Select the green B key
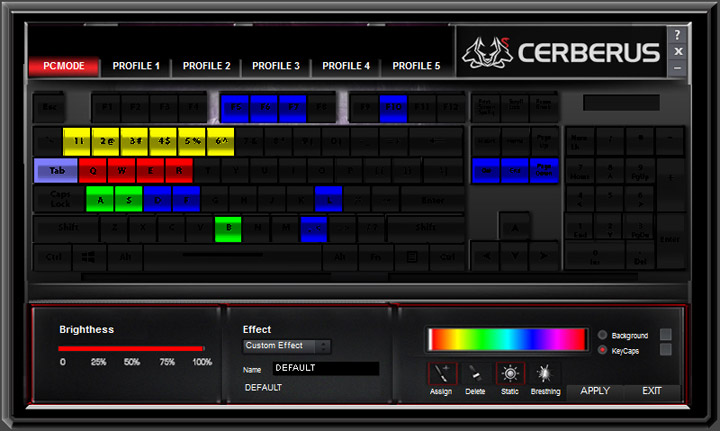 coord(228,229)
